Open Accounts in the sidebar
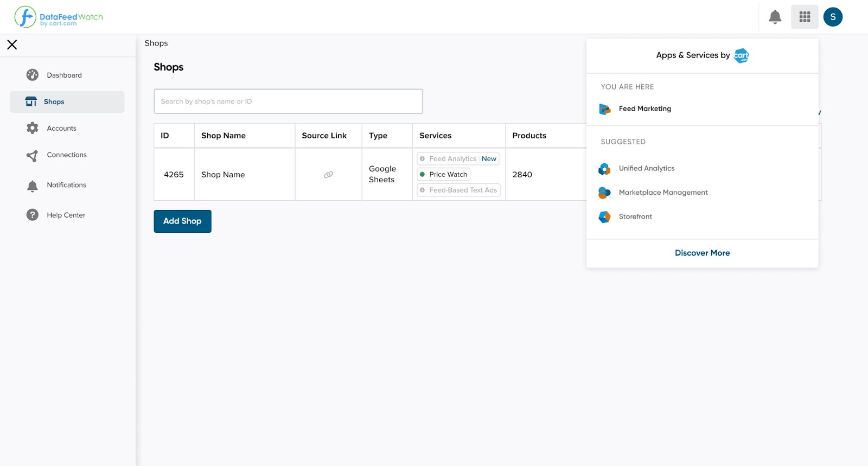This screenshot has height=466, width=868. point(61,129)
